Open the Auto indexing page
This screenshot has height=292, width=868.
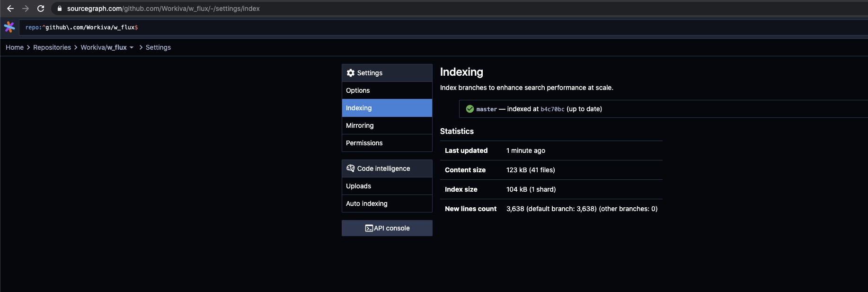click(387, 204)
